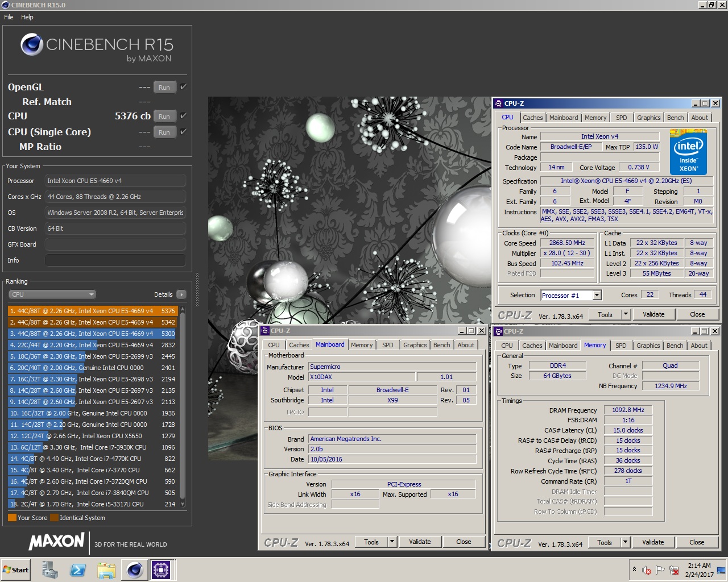Click the BIOS Date 10/05/2016 field
Screen dimensions: 728x582
pos(392,459)
